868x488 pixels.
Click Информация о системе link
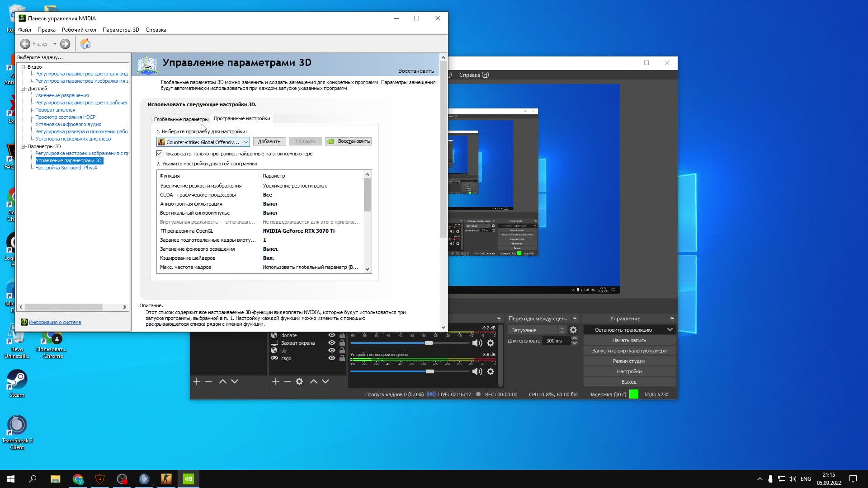(x=55, y=322)
